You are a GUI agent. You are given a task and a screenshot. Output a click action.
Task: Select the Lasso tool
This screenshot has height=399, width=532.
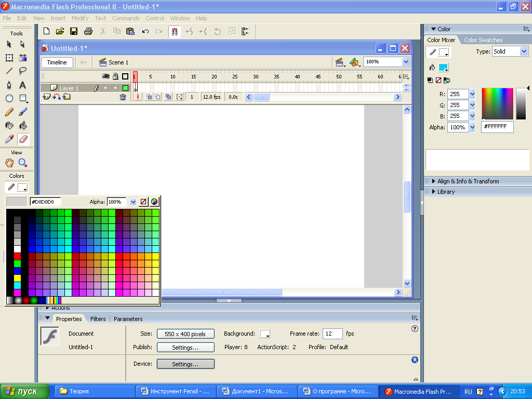pyautogui.click(x=23, y=71)
